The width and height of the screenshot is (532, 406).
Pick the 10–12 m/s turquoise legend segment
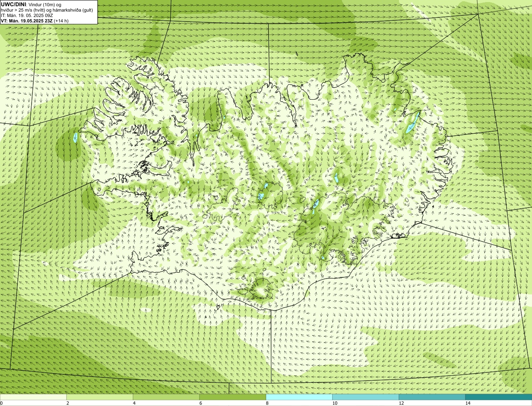coord(366,397)
